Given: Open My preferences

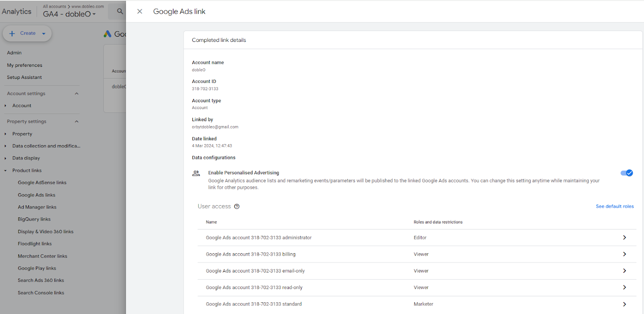Looking at the screenshot, I should (x=25, y=65).
